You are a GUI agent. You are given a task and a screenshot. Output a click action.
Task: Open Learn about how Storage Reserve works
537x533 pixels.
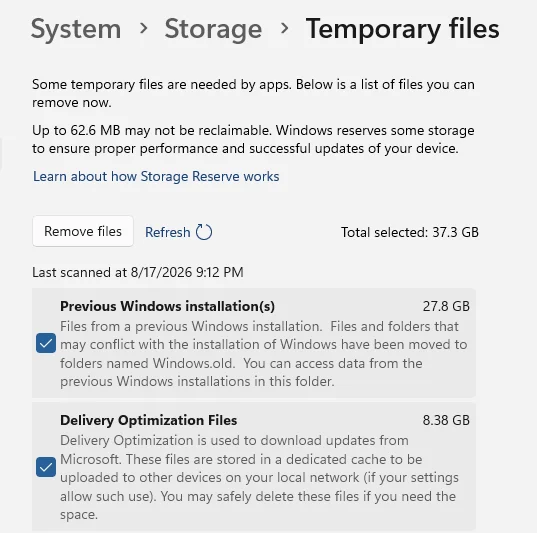tap(156, 176)
